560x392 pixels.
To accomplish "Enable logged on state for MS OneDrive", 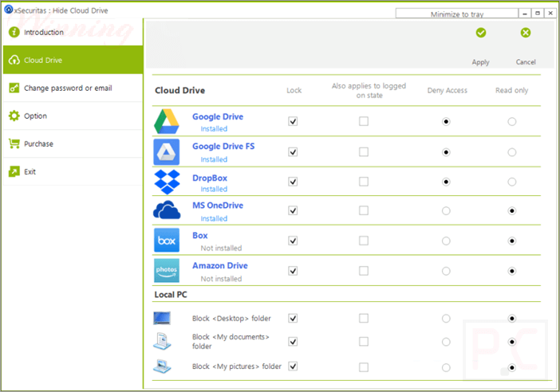I will tap(364, 210).
